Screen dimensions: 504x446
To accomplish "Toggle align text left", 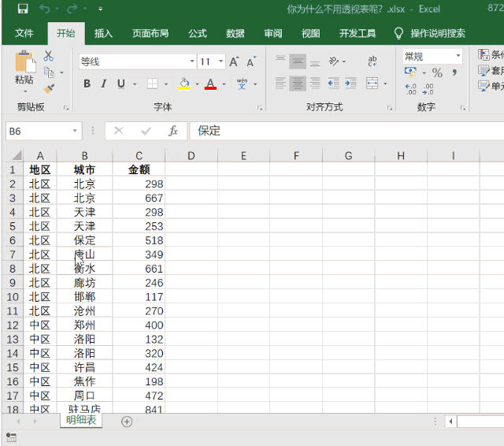I will [x=280, y=84].
